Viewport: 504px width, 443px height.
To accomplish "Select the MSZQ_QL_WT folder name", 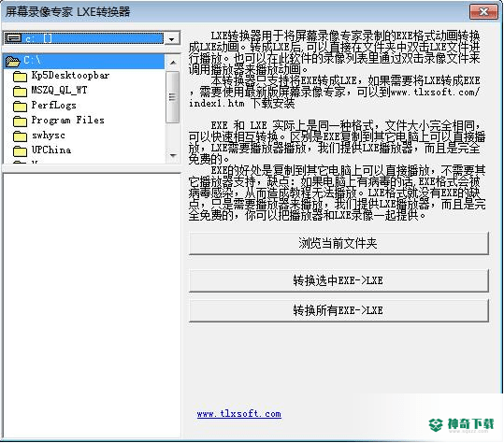I will [59, 91].
